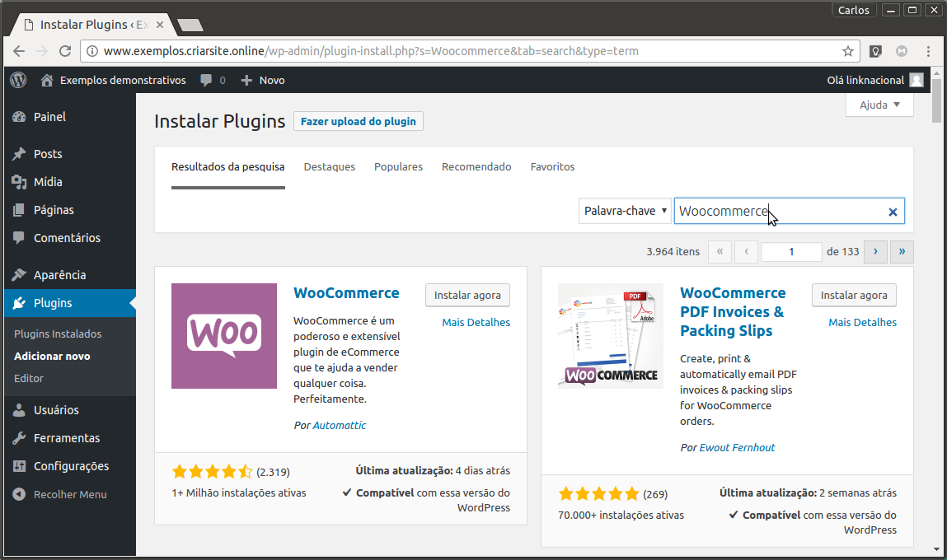Click Instalar agora for WooCommerce
This screenshot has width=947, height=560.
click(x=467, y=295)
